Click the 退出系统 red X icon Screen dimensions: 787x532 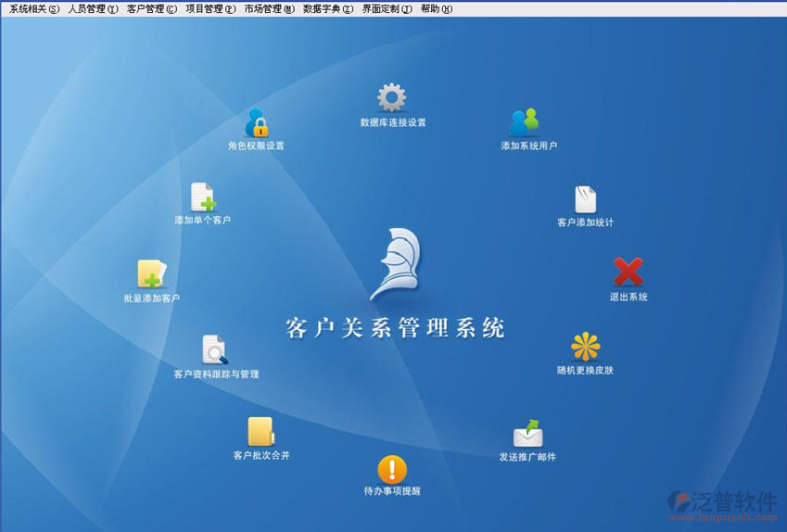(x=628, y=272)
